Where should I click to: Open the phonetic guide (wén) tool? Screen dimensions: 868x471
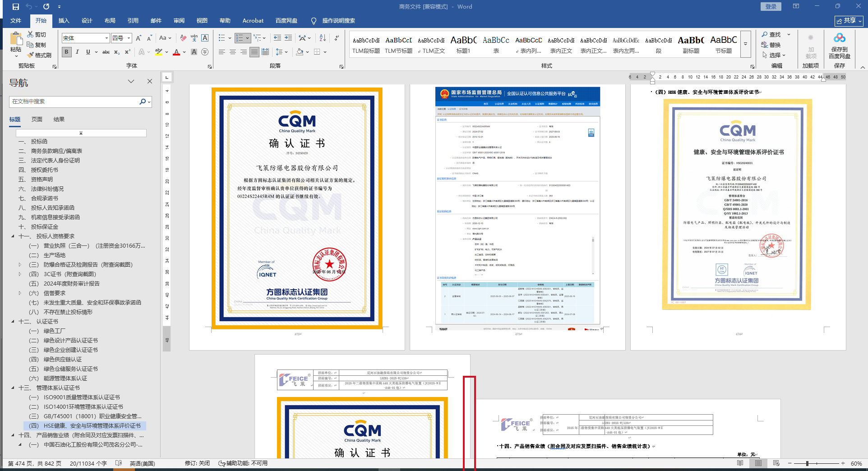pos(194,38)
